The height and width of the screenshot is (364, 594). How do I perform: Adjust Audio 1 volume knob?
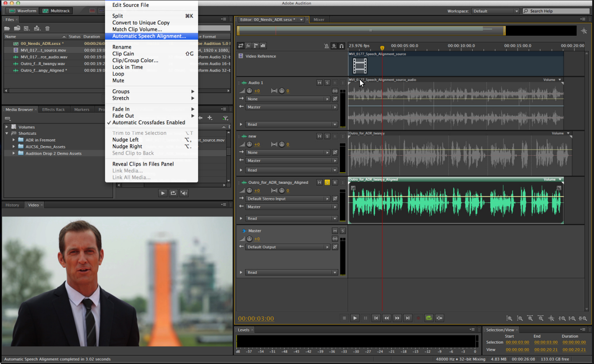pos(249,91)
